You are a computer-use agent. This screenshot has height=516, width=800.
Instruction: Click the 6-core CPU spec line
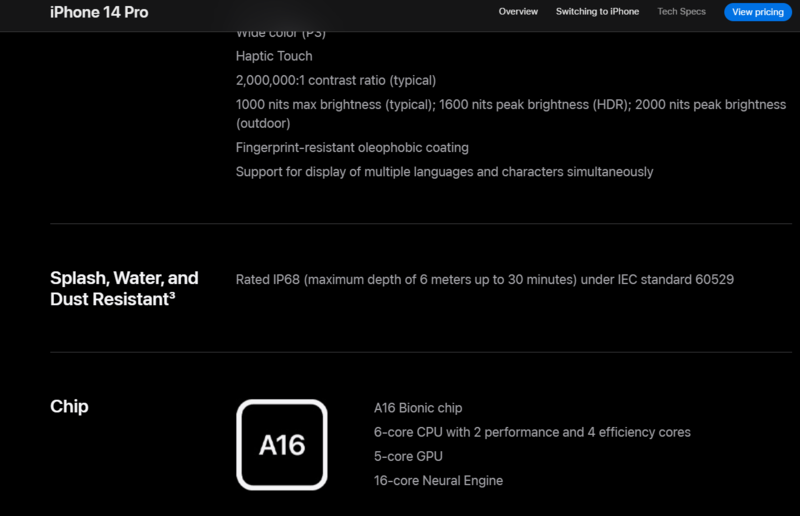tap(532, 432)
